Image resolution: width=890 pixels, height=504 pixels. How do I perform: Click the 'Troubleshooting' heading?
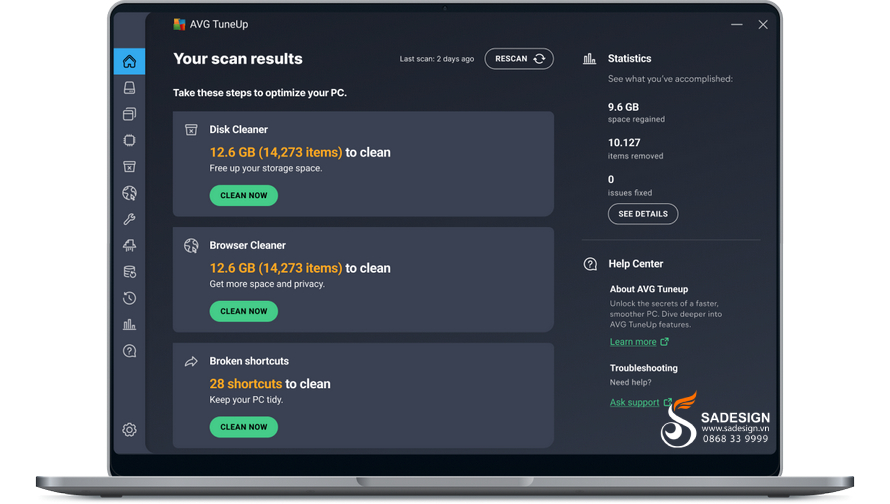tap(644, 368)
